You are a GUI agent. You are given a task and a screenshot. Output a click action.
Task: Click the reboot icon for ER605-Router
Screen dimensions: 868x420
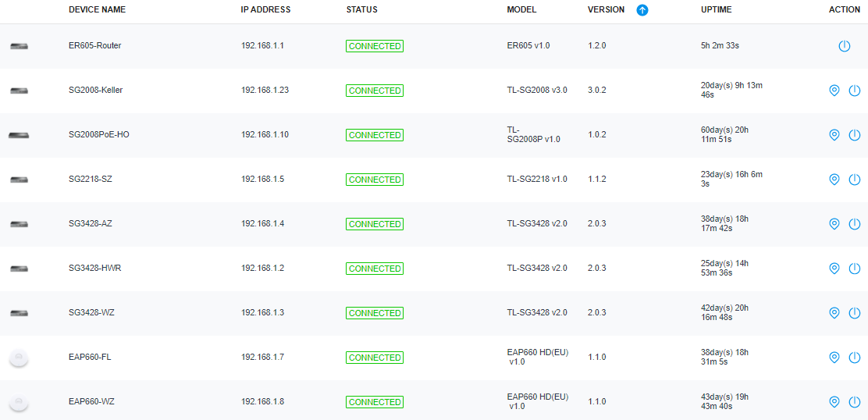(x=844, y=46)
